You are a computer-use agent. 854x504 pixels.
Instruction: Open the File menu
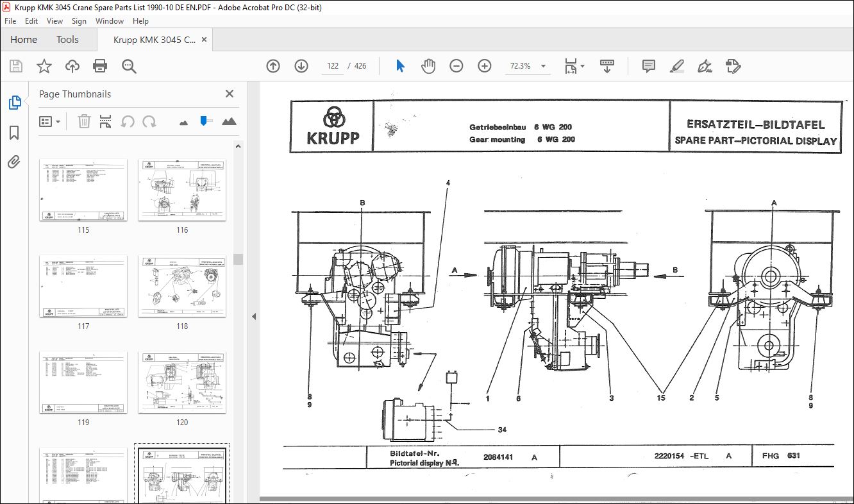click(10, 21)
